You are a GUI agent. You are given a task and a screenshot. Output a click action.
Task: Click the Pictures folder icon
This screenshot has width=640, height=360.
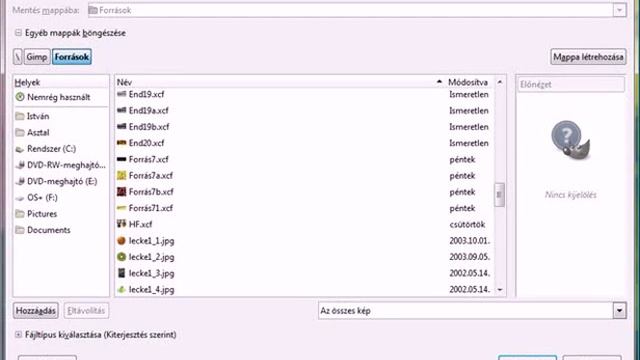tap(20, 213)
